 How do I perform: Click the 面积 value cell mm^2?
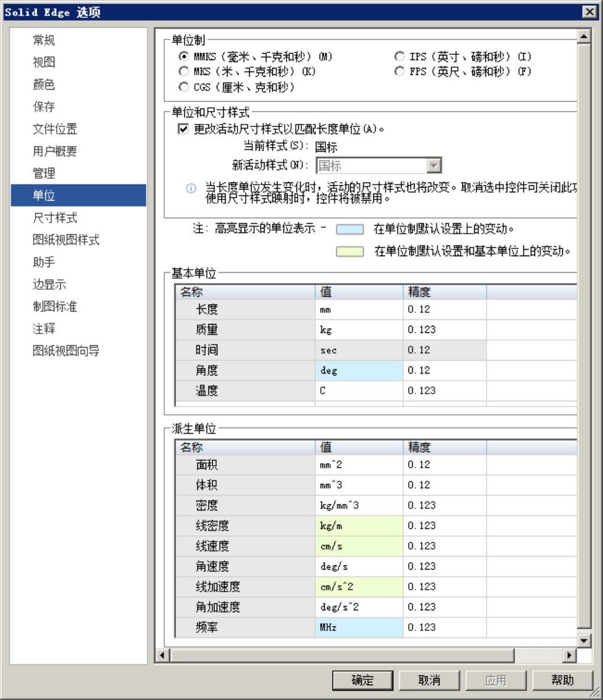pyautogui.click(x=359, y=465)
